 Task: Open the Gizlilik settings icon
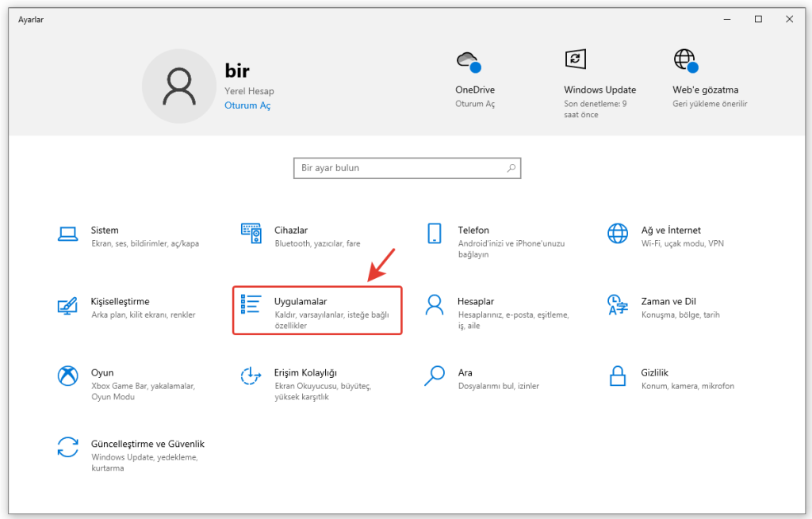click(617, 376)
